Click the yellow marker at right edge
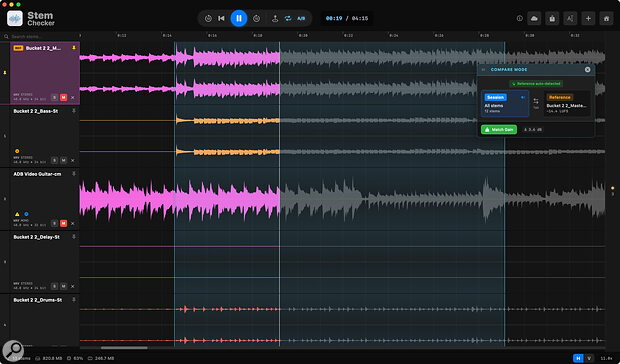 [612, 188]
